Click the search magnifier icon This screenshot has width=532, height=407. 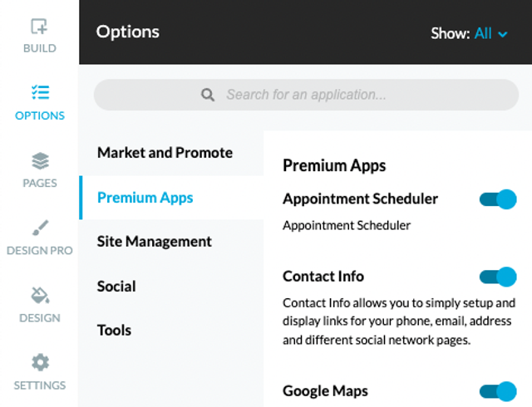click(207, 95)
